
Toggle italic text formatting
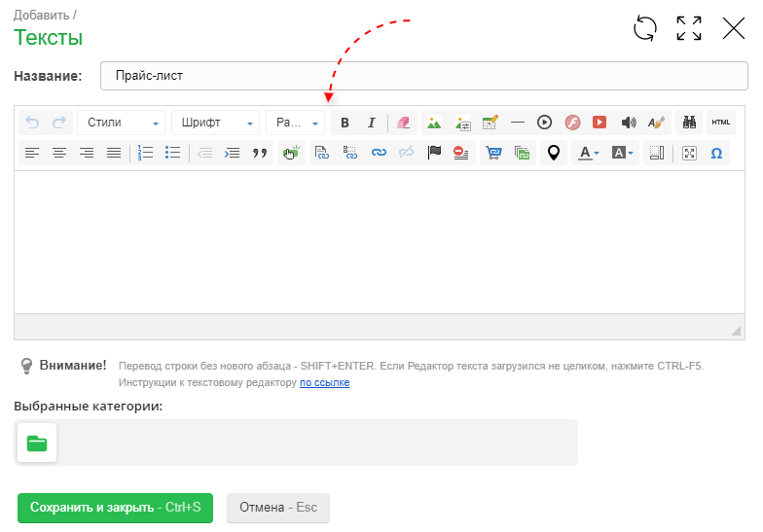tap(371, 123)
